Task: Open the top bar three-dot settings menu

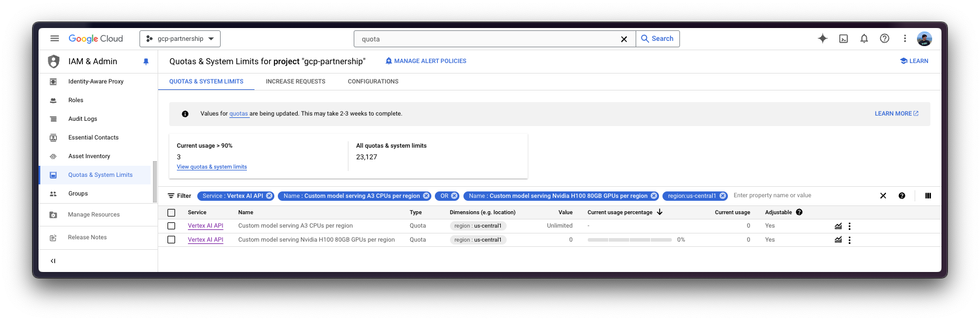Action: click(x=905, y=39)
